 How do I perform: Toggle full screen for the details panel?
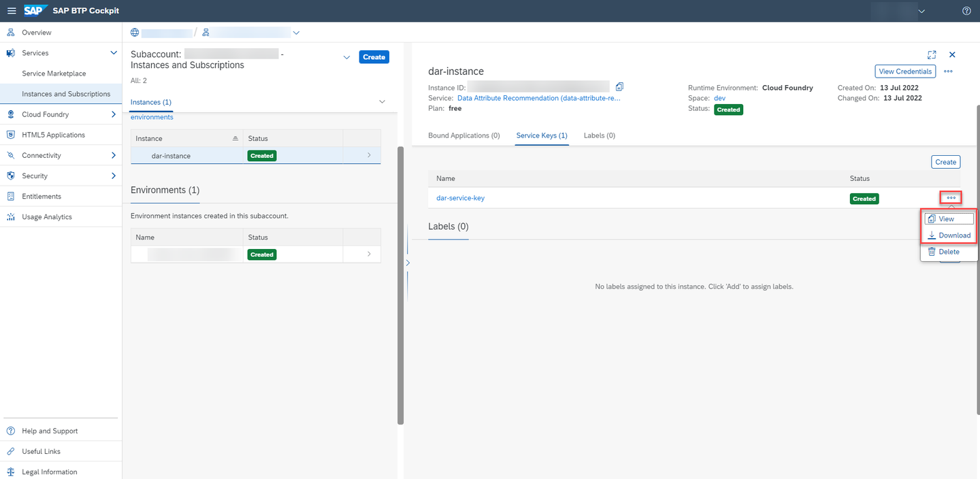point(932,55)
